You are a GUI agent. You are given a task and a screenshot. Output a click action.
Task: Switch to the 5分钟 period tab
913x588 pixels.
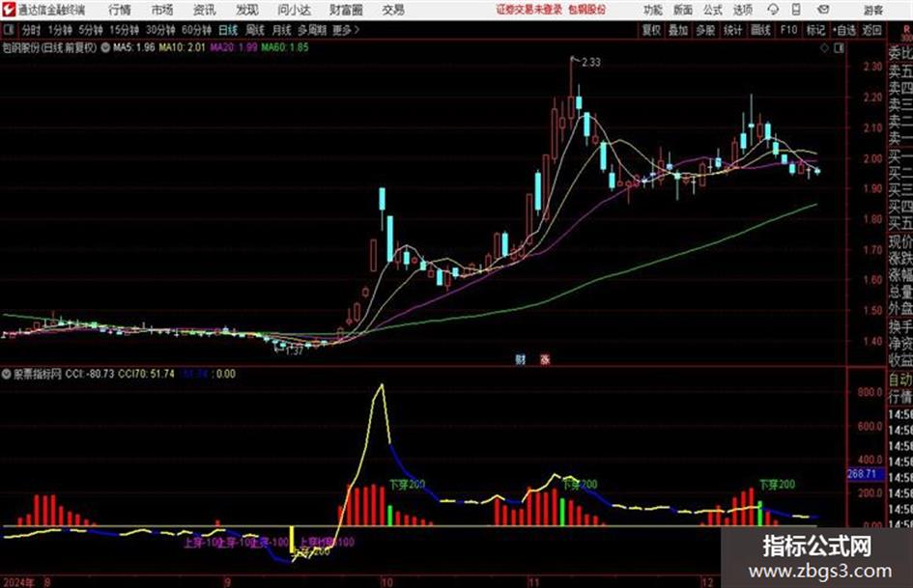[x=90, y=30]
